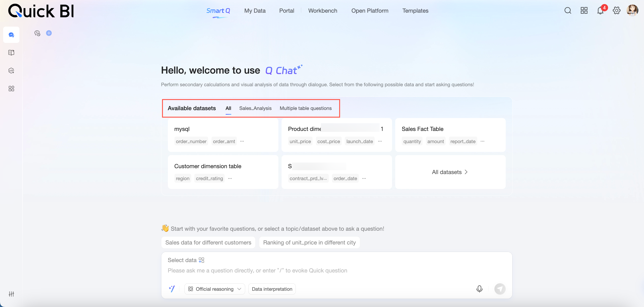Toggle the Data interpretation option

[x=272, y=289]
